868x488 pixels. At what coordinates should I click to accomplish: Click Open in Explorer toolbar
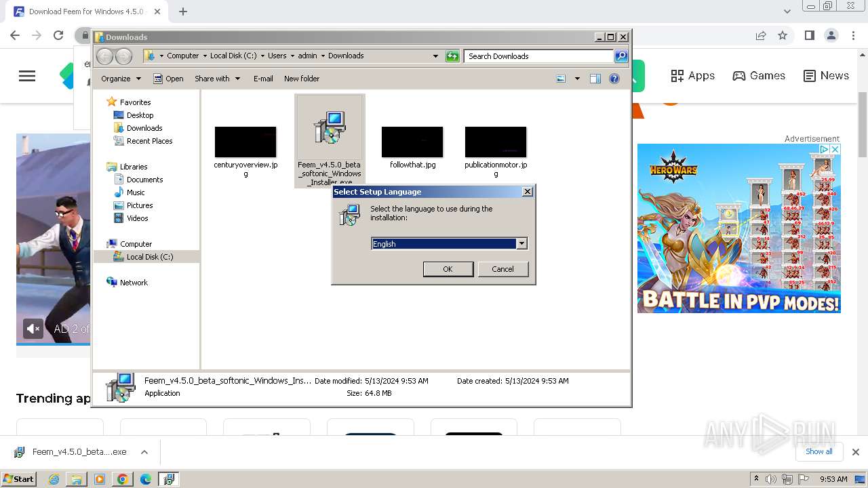tap(168, 79)
